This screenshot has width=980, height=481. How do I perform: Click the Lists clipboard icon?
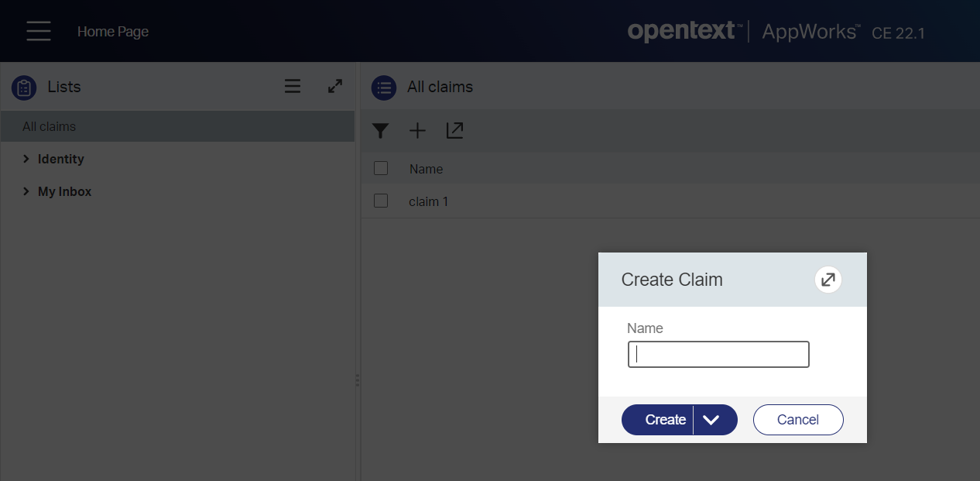tap(24, 88)
